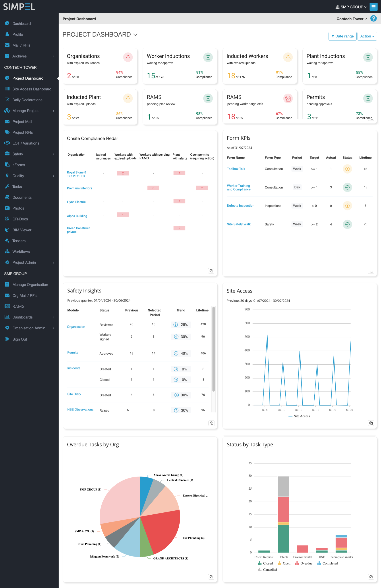Open the Contech Tower project dropdown

point(351,19)
